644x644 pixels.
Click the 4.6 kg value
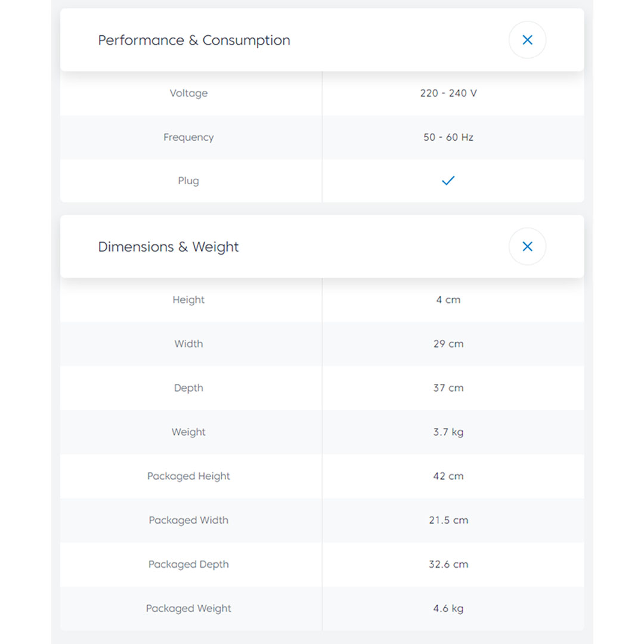[x=448, y=609]
